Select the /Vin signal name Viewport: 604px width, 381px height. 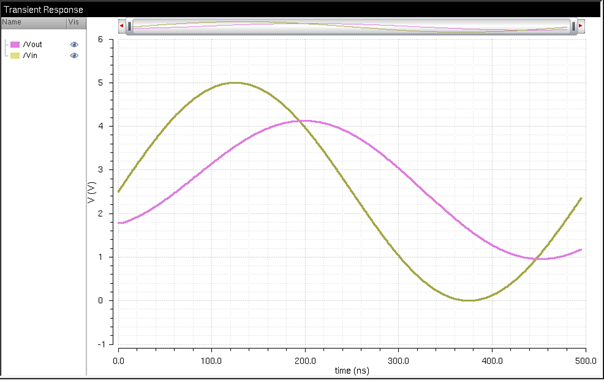tap(30, 55)
